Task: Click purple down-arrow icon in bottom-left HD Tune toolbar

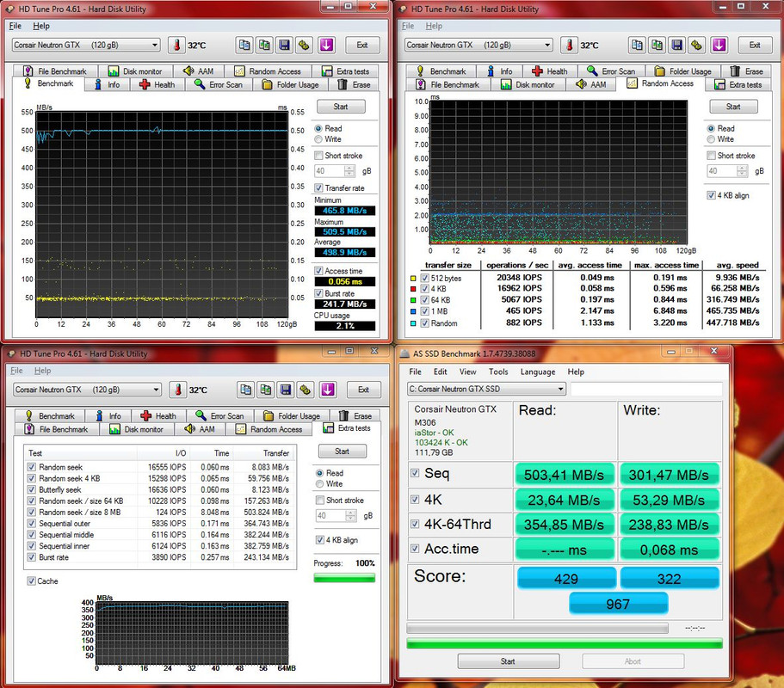Action: tap(328, 390)
